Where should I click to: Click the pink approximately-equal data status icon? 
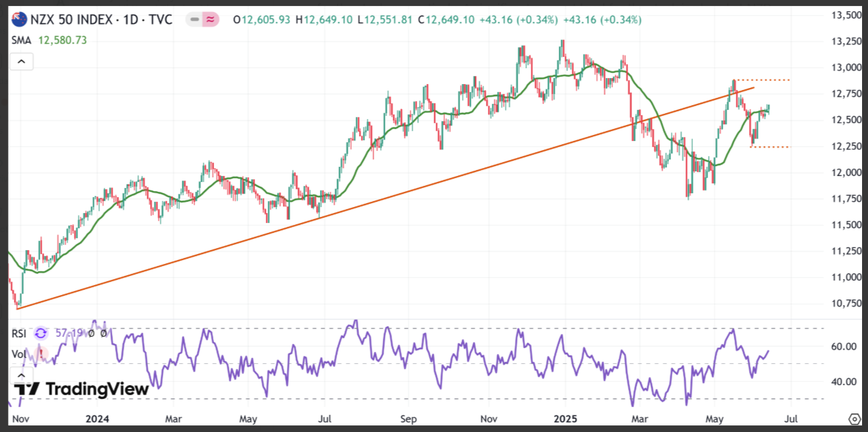[x=210, y=20]
